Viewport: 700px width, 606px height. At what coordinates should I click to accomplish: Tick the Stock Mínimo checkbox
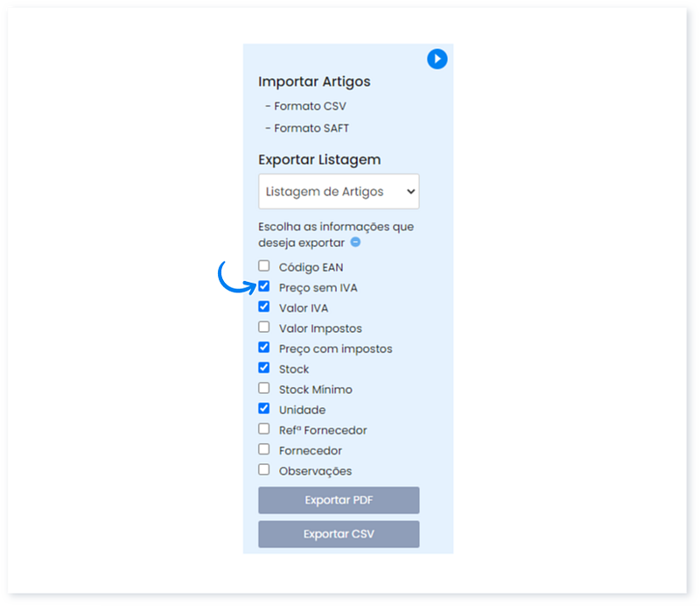tap(264, 388)
